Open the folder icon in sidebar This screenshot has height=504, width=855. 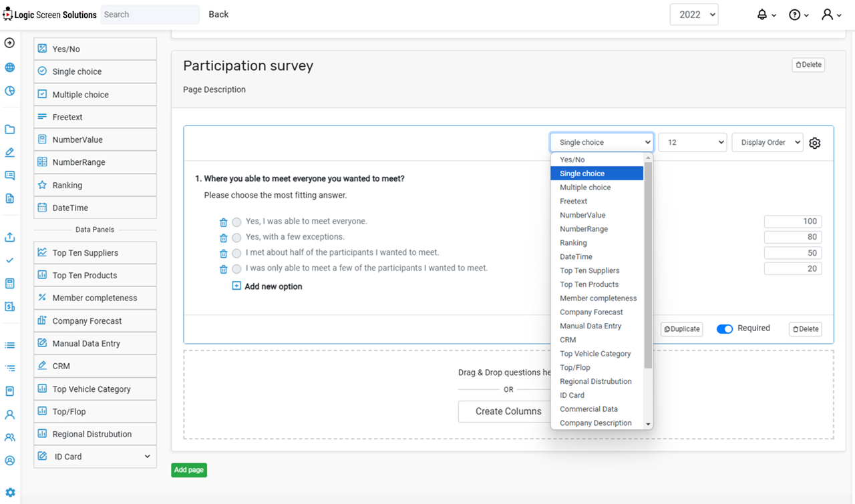coord(9,130)
